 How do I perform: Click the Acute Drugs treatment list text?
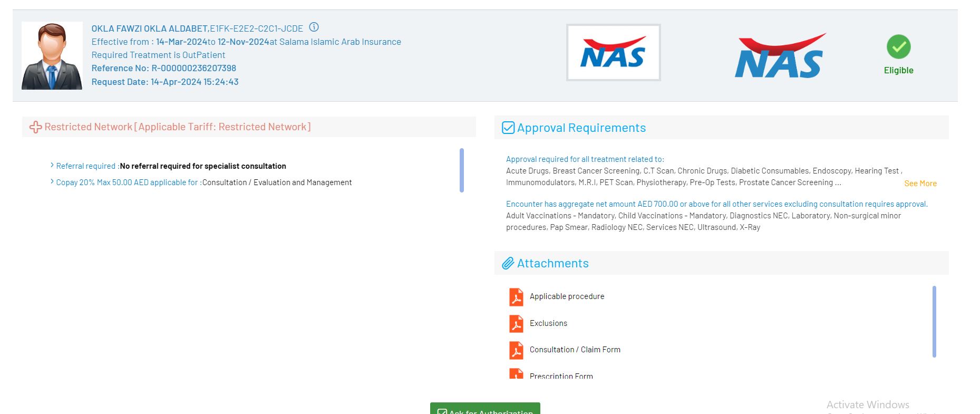(704, 177)
